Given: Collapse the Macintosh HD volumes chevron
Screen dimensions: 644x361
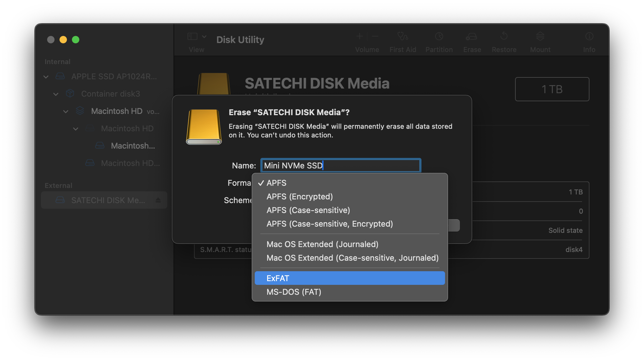Looking at the screenshot, I should 66,111.
